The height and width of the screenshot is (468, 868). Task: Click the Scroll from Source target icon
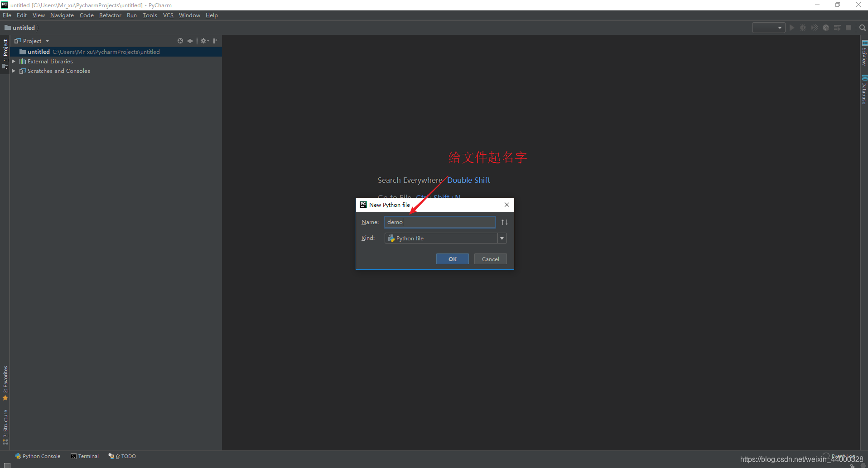(180, 41)
